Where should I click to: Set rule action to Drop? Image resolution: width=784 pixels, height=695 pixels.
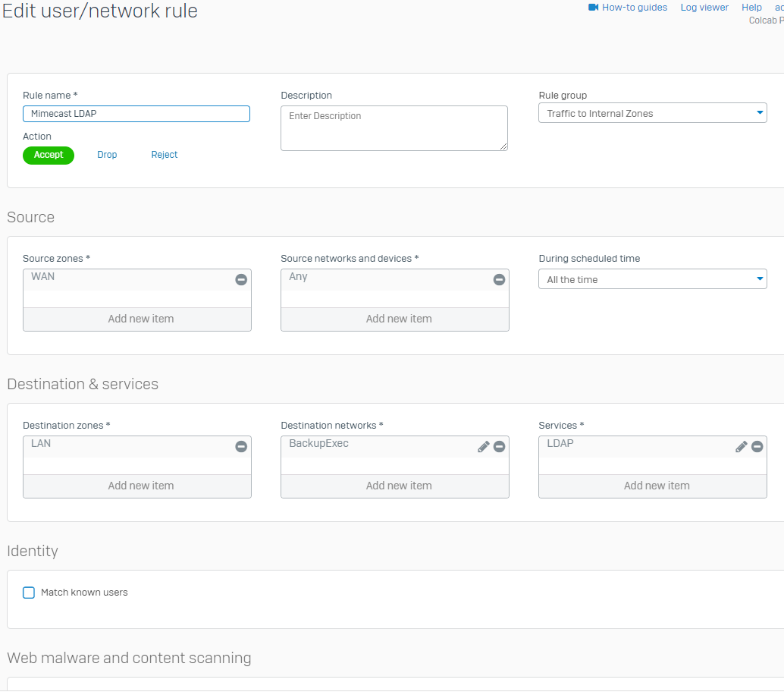pyautogui.click(x=107, y=155)
